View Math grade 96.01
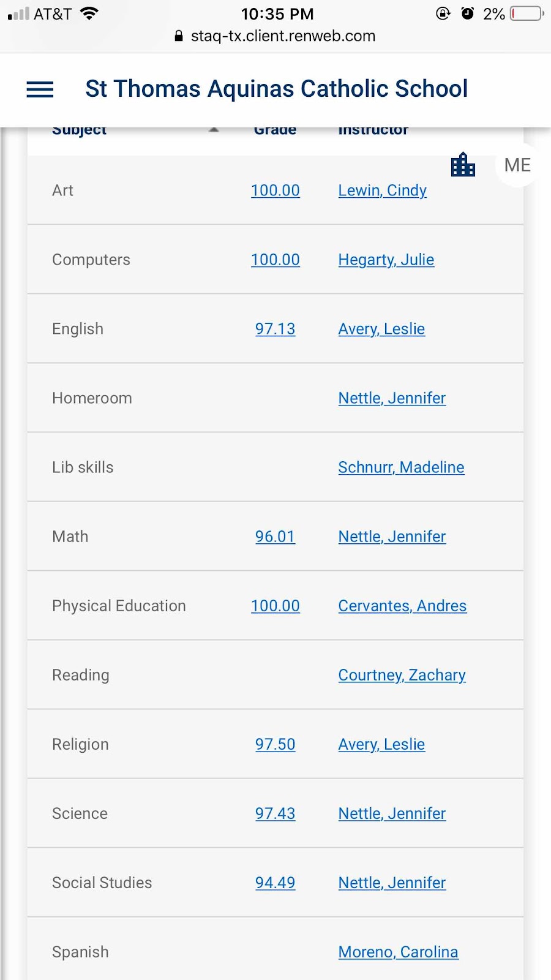Viewport: 551px width, 980px height. click(x=275, y=537)
